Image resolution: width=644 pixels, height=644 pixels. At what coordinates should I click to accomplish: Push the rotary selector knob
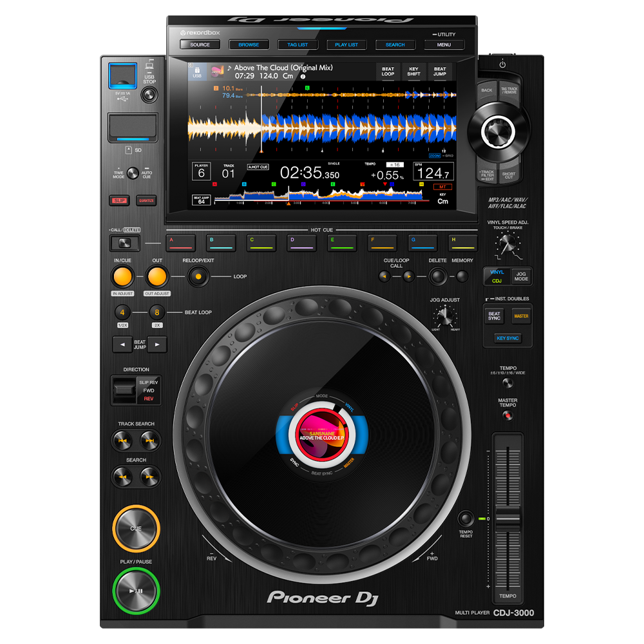pyautogui.click(x=498, y=131)
